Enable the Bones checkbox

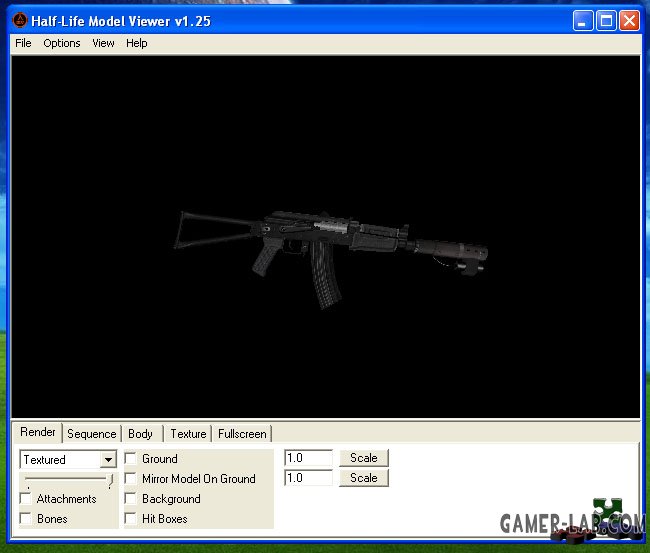click(26, 518)
